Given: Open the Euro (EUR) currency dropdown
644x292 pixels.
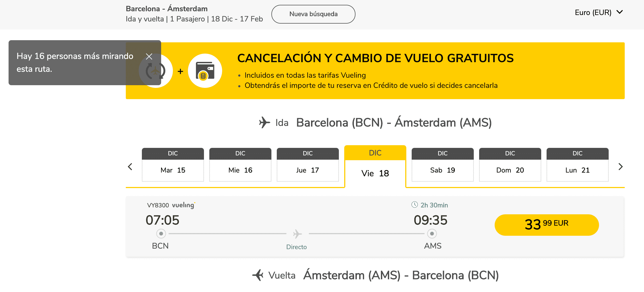Looking at the screenshot, I should click(599, 12).
